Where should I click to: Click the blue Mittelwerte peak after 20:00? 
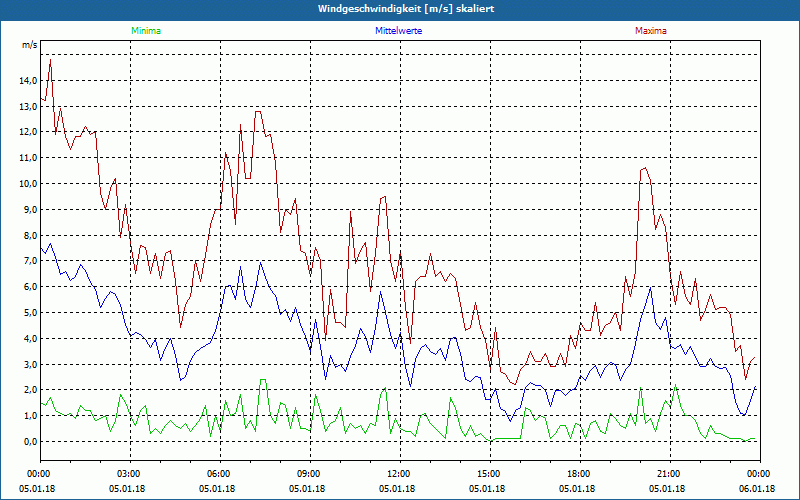[651, 288]
